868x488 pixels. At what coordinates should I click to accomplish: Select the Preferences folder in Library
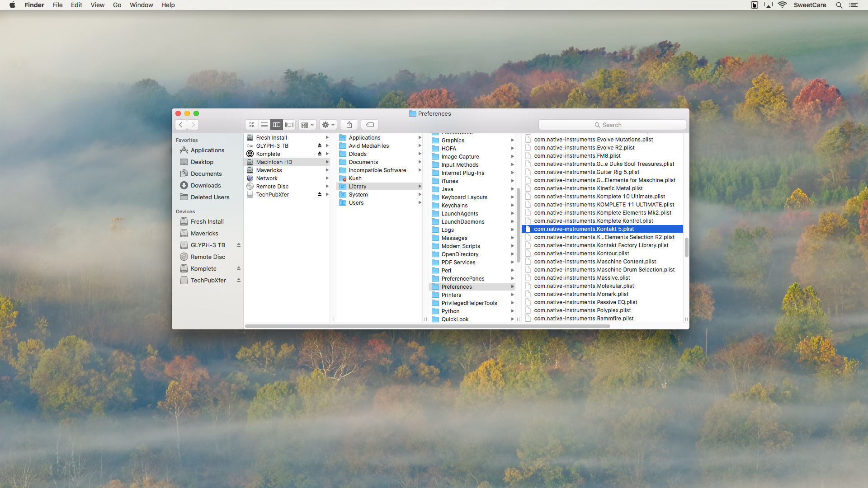click(x=472, y=286)
